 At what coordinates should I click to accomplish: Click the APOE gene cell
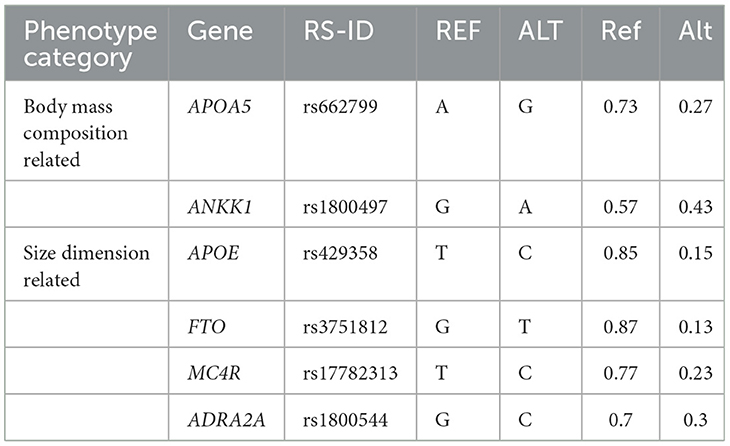[x=212, y=253]
